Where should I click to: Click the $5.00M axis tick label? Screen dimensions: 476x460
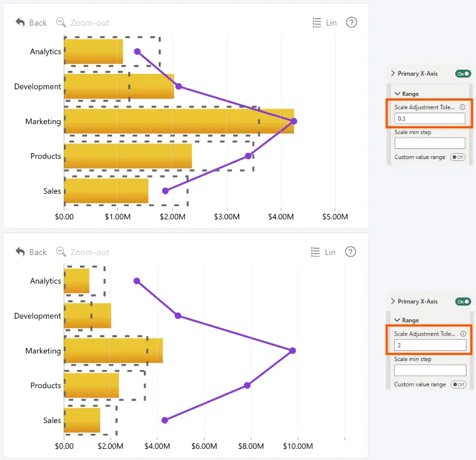pyautogui.click(x=335, y=217)
